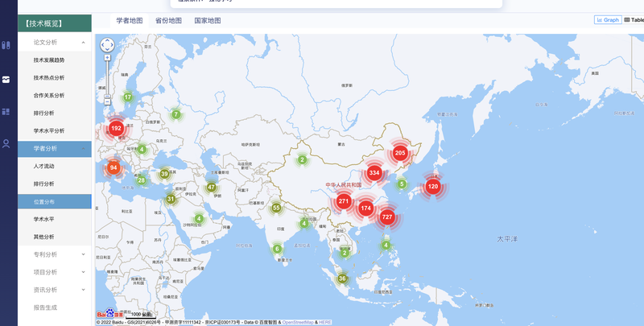This screenshot has height=326, width=644.
Task: Click the 31 cluster marker
Action: (x=171, y=199)
